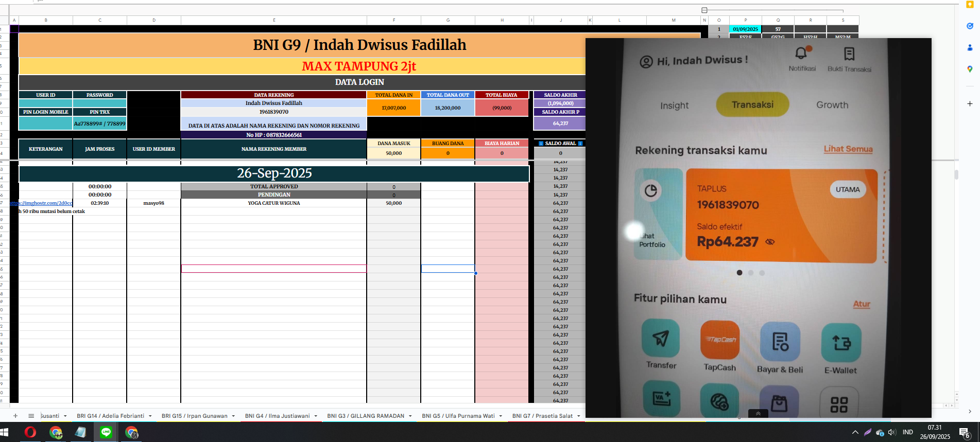Viewport: 980px width, 442px height.
Task: Add a new sheet with the plus button
Action: coord(15,416)
